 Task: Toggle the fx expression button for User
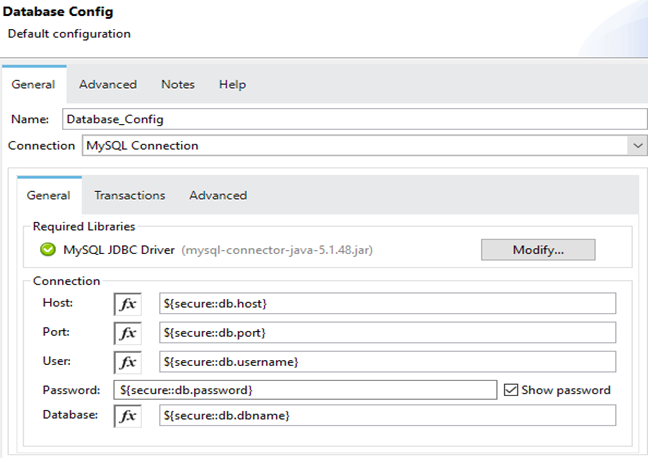click(128, 361)
